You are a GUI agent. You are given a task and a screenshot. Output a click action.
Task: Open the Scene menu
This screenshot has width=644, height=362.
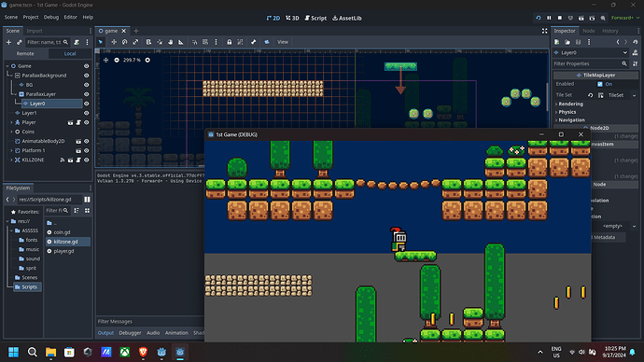(x=11, y=17)
